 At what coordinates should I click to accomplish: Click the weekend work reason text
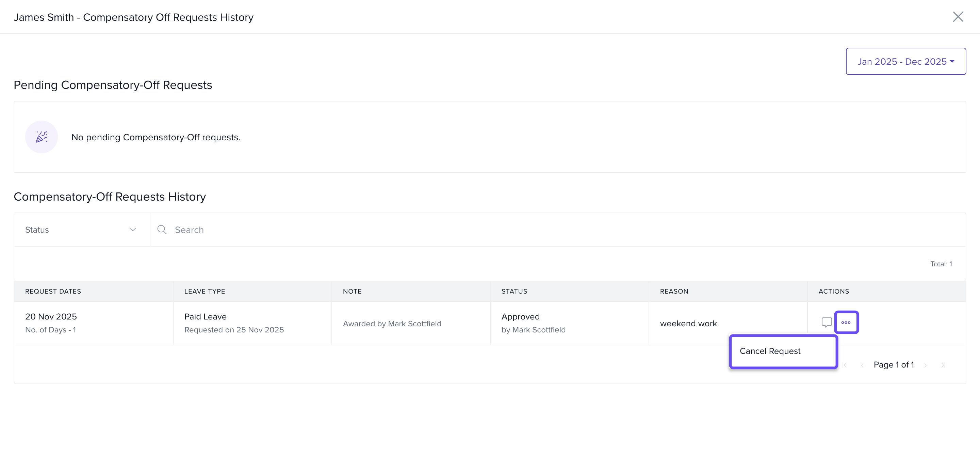click(x=688, y=324)
